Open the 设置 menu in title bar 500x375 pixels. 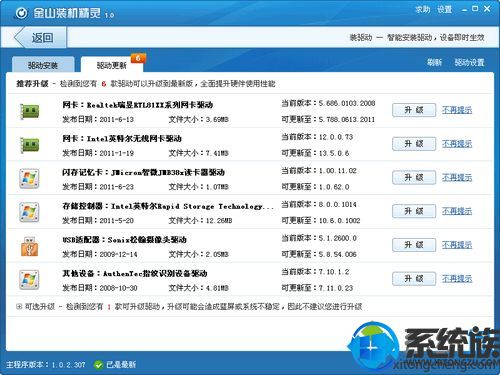[x=444, y=10]
